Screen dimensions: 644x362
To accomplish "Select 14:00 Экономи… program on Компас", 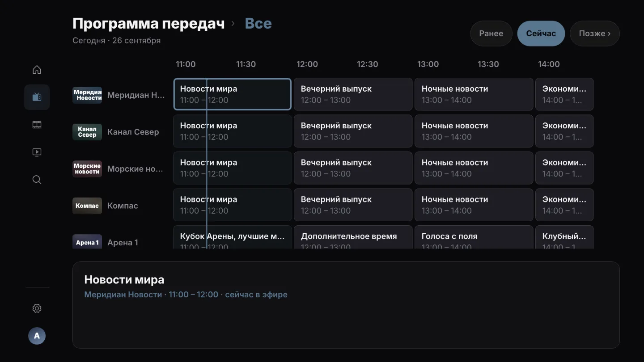I will [565, 205].
